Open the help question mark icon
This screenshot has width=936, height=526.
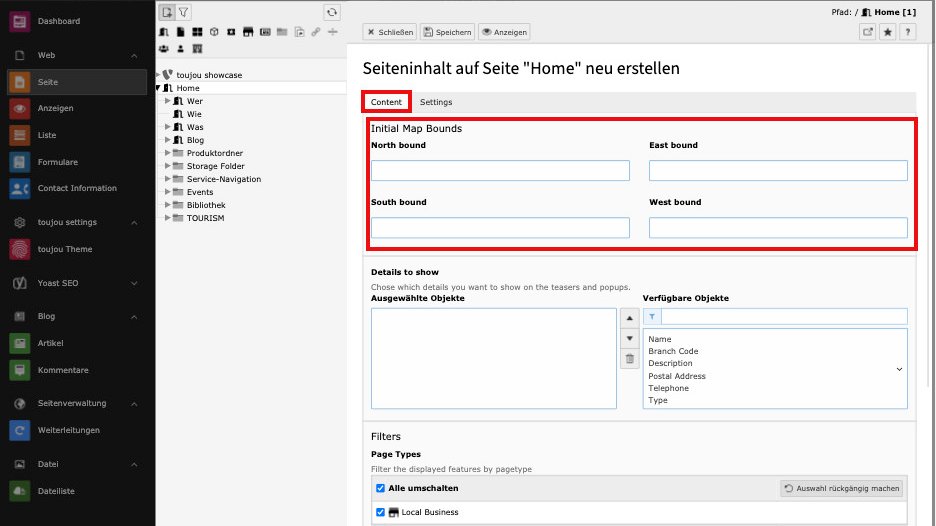907,32
